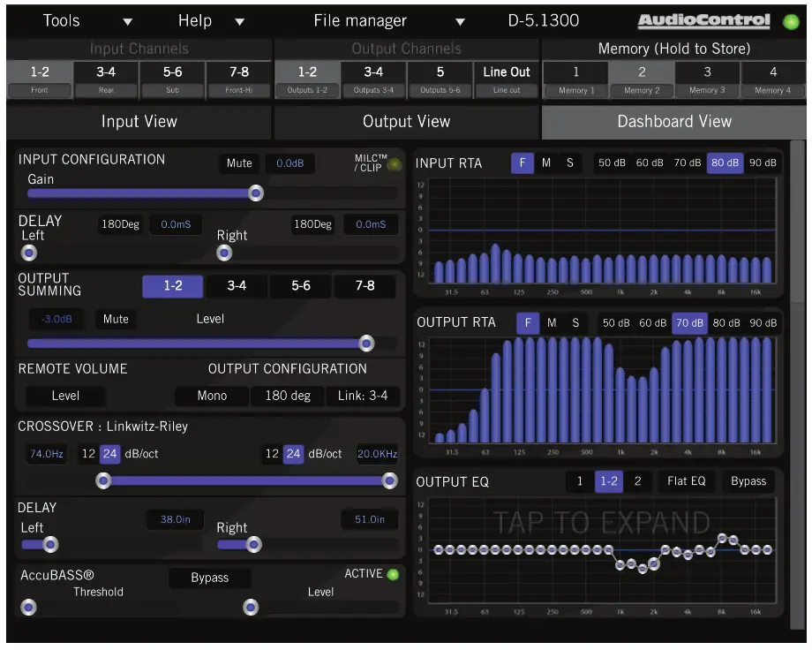The height and width of the screenshot is (650, 812).
Task: Enable Mono output configuration
Action: tap(211, 396)
